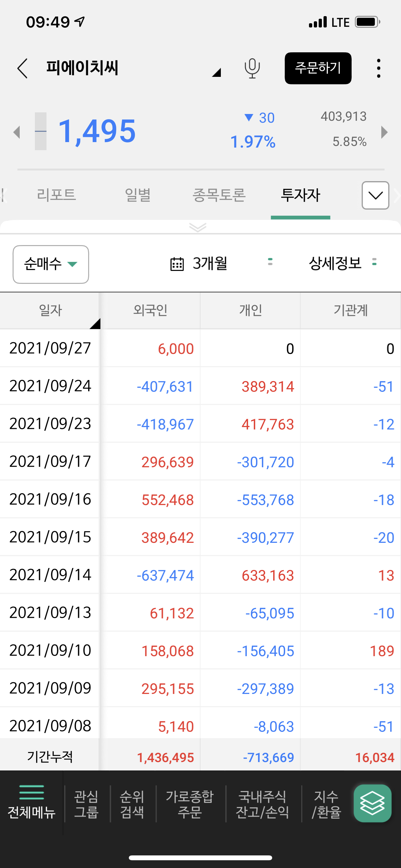Tap the calendar icon next to 3개월
The image size is (401, 868).
177,264
